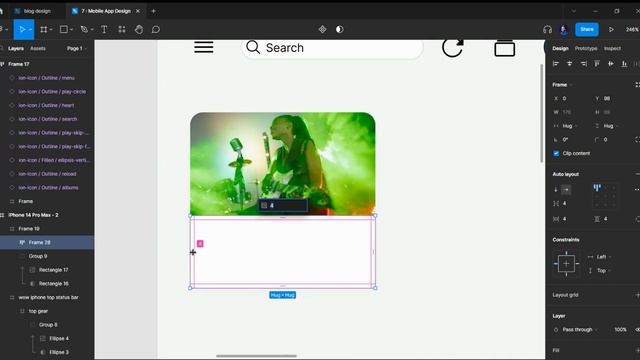Add a fill with plus button
This screenshot has height=360, width=640.
click(x=638, y=350)
